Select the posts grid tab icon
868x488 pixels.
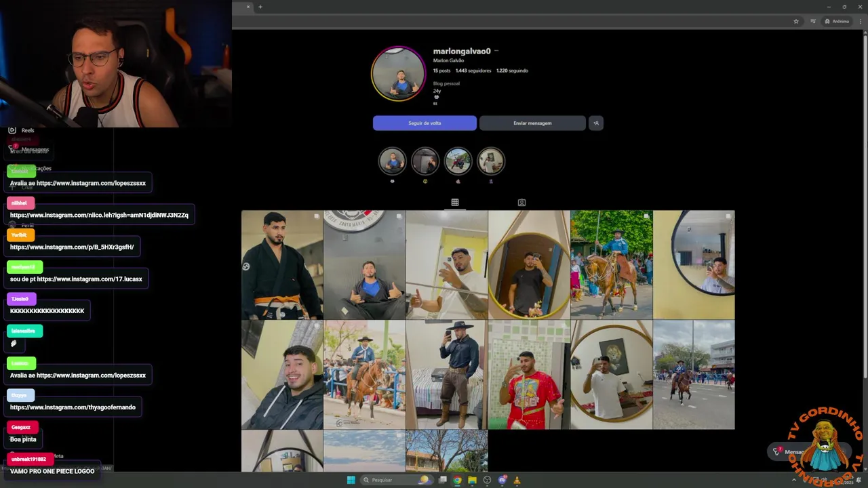coord(455,202)
